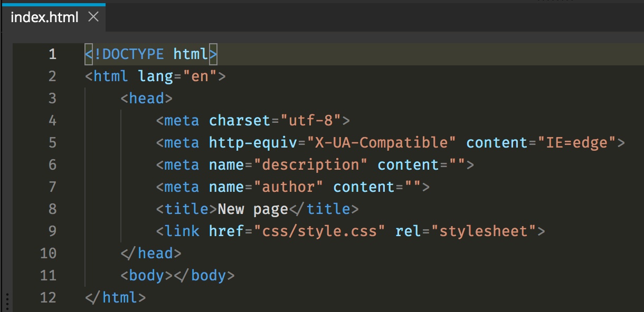The height and width of the screenshot is (312, 644).
Task: Click the "author" name value
Action: point(289,187)
